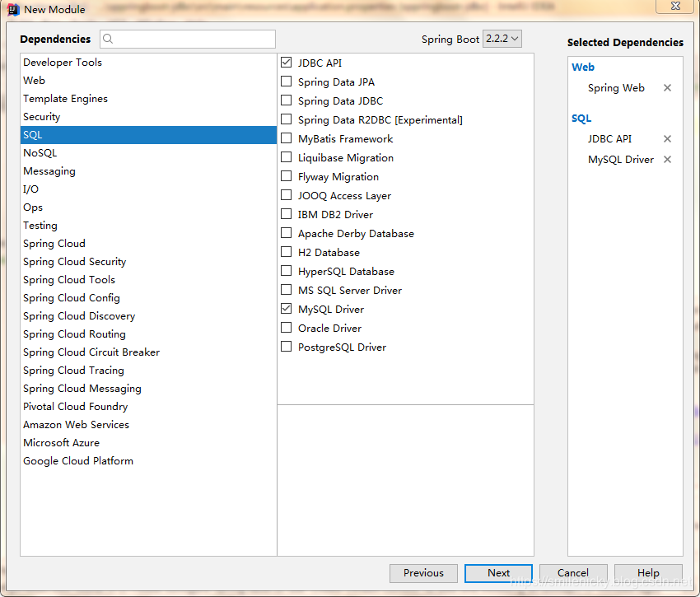
Task: Enable HyperSQL Database checkbox
Action: (x=286, y=271)
